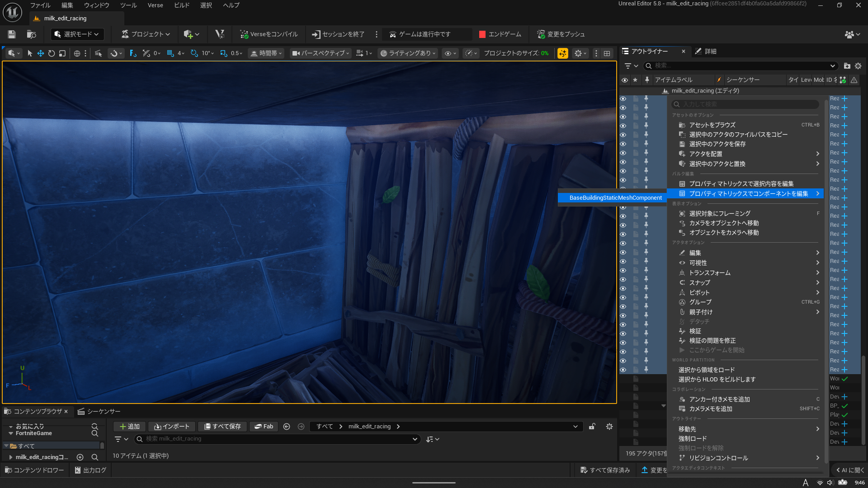Switch to the シーケンサー tab at bottom
The image size is (868, 488).
pos(99,412)
